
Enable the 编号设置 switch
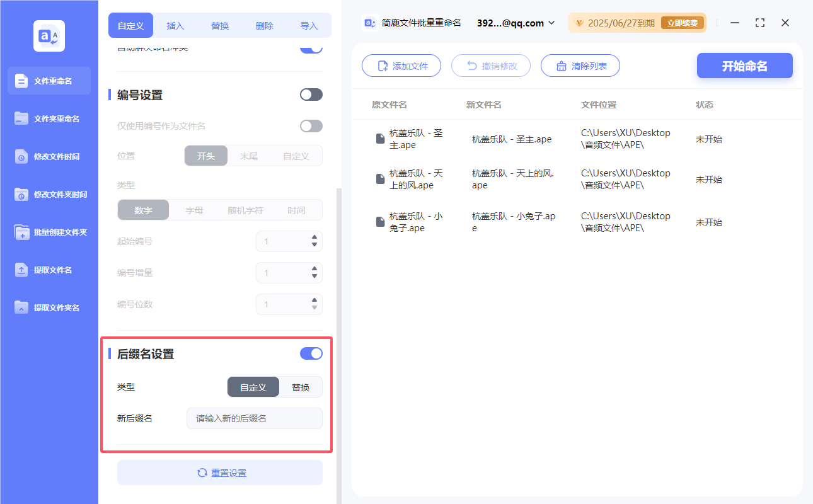tap(311, 94)
